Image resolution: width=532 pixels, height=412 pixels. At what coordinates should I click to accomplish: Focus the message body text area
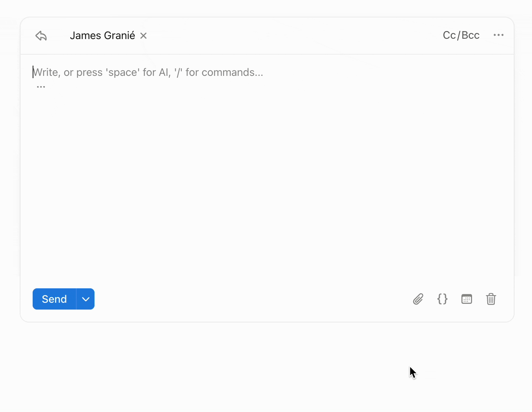tap(266, 171)
